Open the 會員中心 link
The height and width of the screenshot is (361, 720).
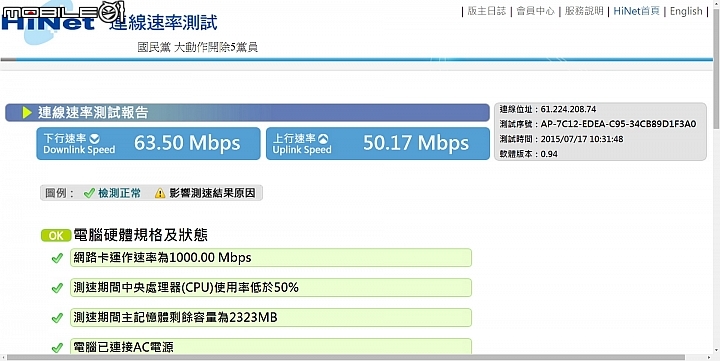(535, 11)
